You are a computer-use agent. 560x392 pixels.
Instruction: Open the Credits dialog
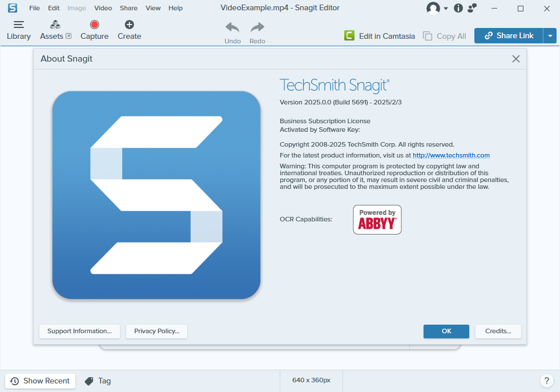(x=498, y=332)
